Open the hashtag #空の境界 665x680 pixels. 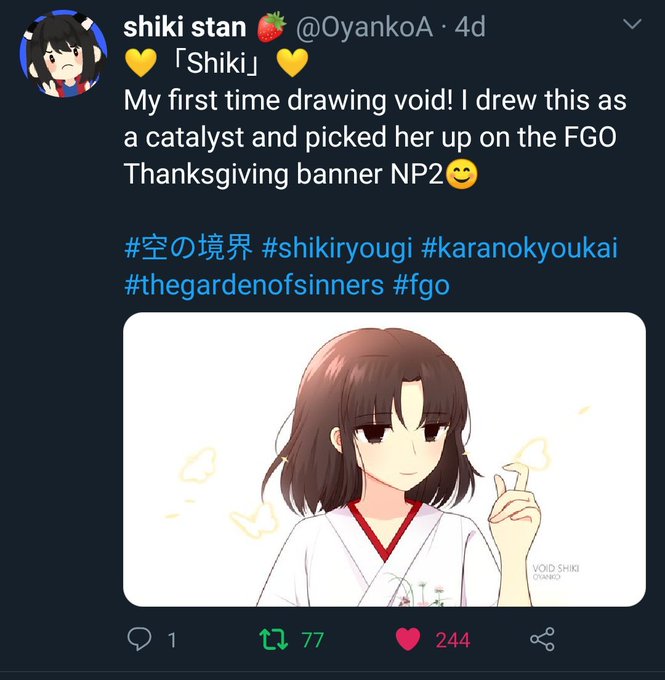click(x=188, y=248)
